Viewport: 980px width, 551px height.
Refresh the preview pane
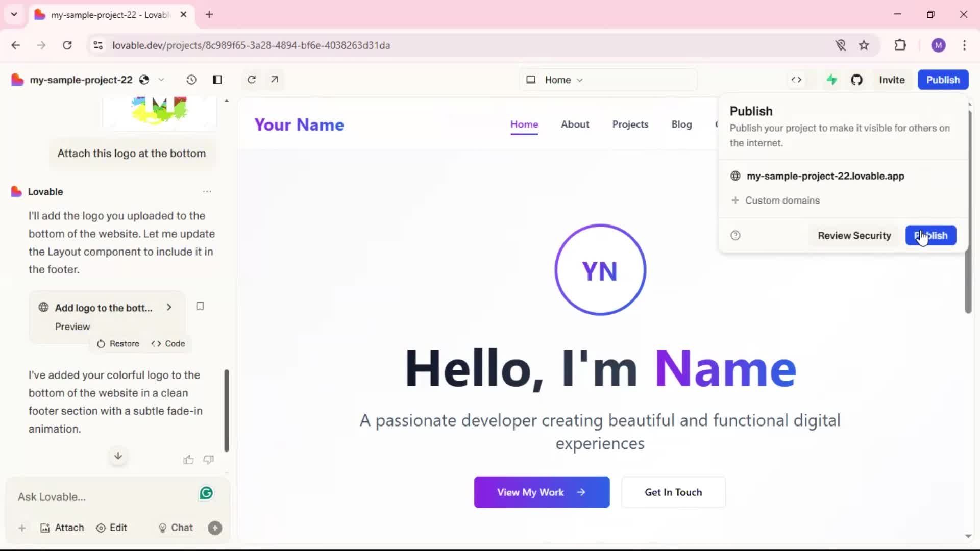252,80
